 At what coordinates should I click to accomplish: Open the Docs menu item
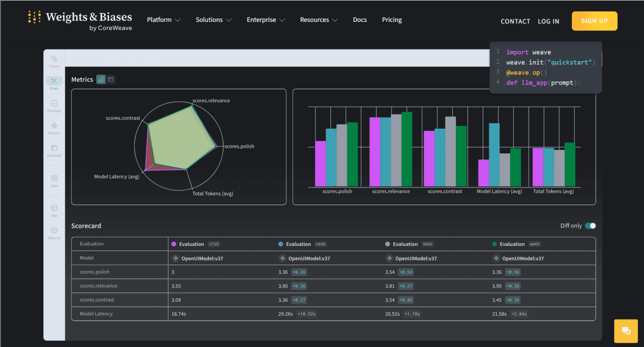pos(359,20)
